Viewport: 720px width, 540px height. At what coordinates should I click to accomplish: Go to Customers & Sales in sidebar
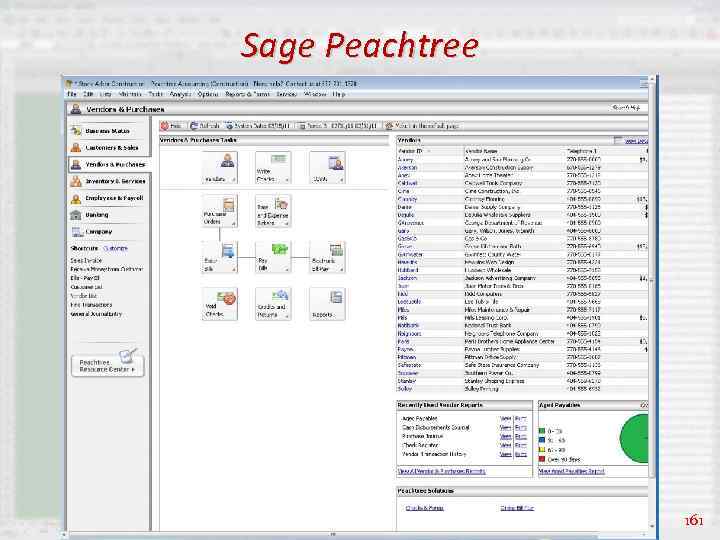(109, 148)
